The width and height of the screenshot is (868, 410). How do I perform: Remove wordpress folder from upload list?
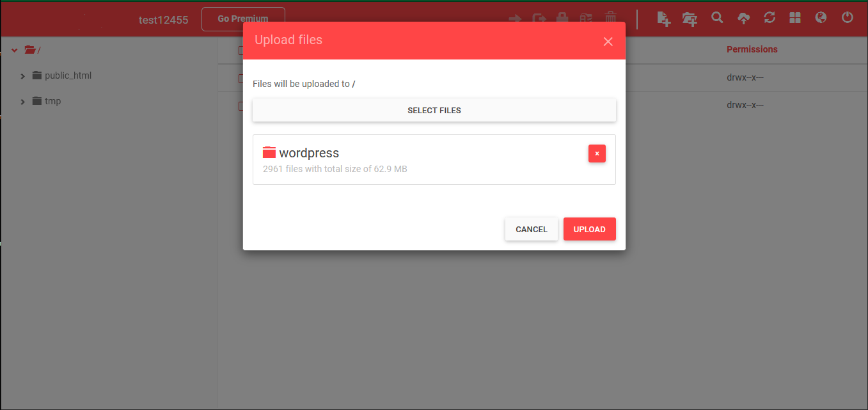[597, 154]
